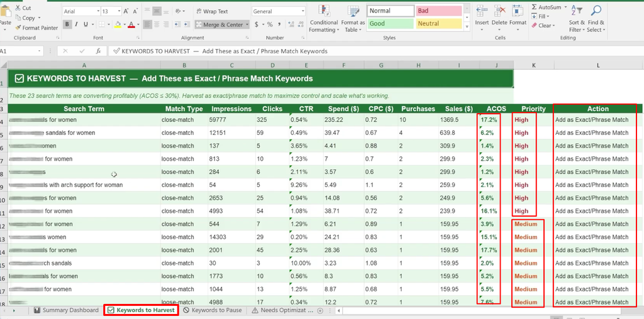Expand the Merge & Center dropdown arrow
This screenshot has width=644, height=319.
tap(247, 24)
